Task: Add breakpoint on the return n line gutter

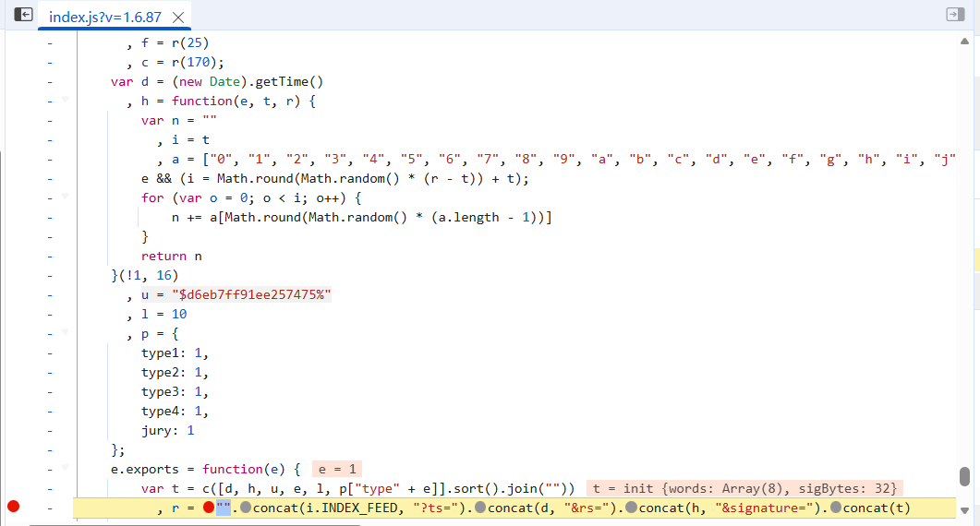Action: coord(49,256)
